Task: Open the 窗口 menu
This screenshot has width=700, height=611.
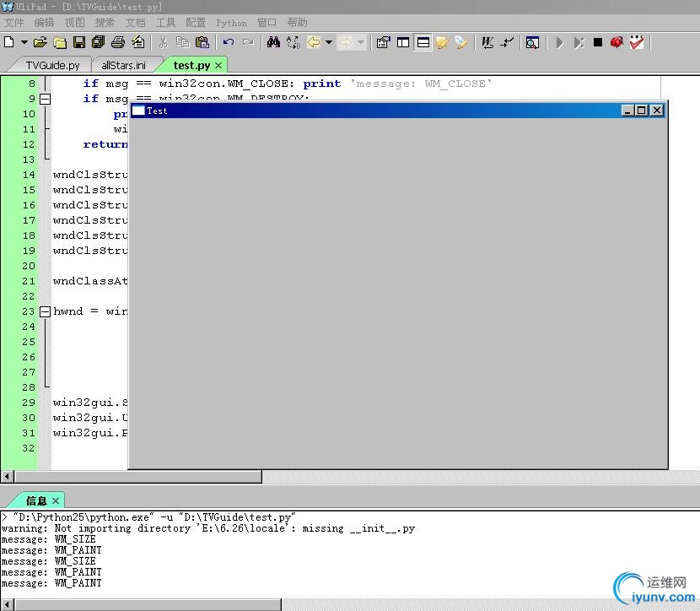Action: click(267, 22)
